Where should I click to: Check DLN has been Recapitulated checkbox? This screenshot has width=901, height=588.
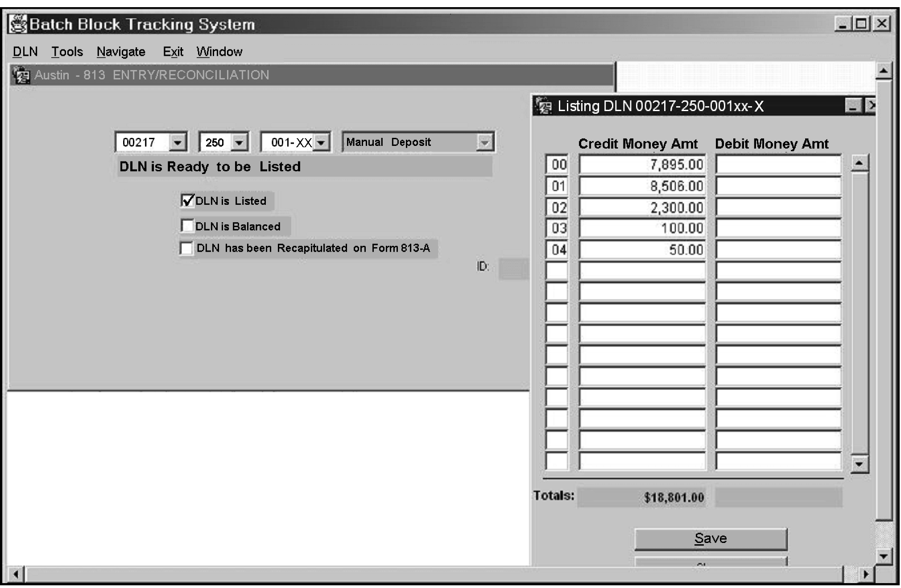click(186, 248)
